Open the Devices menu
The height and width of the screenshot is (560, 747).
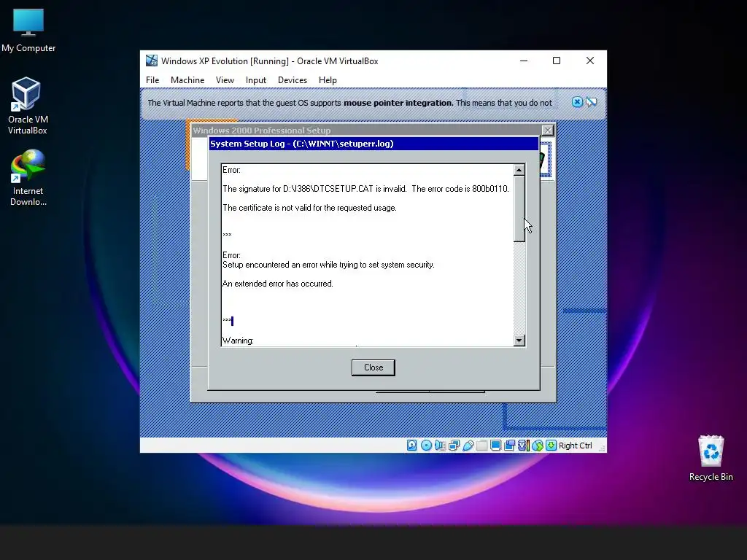click(x=293, y=80)
